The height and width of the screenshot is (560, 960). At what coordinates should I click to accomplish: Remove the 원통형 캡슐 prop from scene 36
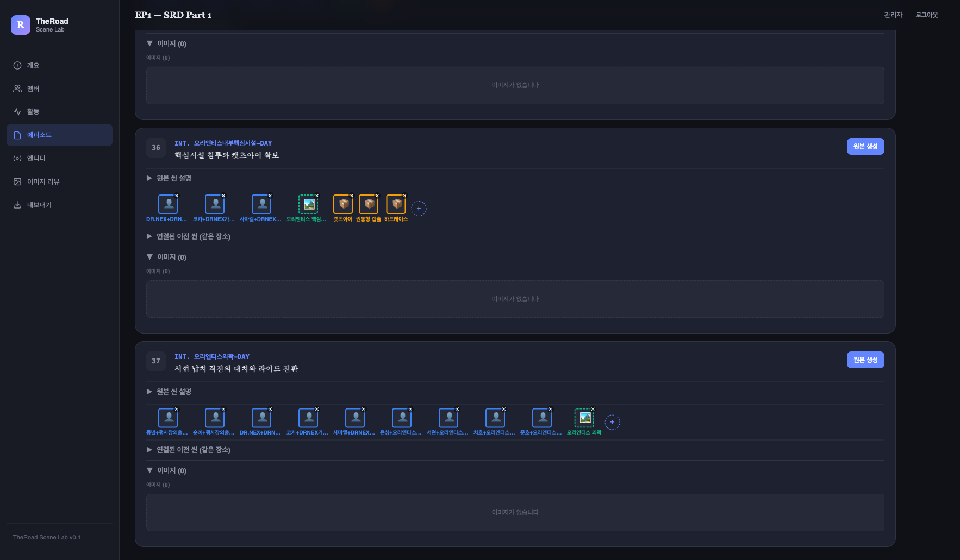(377, 196)
